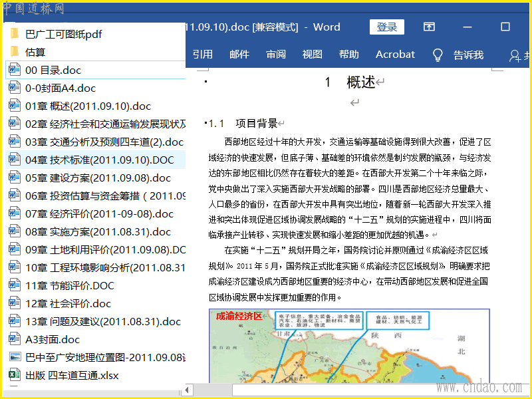This screenshot has width=532, height=399.
Task: Click the lightbulb Tell Me icon
Action: pyautogui.click(x=438, y=55)
